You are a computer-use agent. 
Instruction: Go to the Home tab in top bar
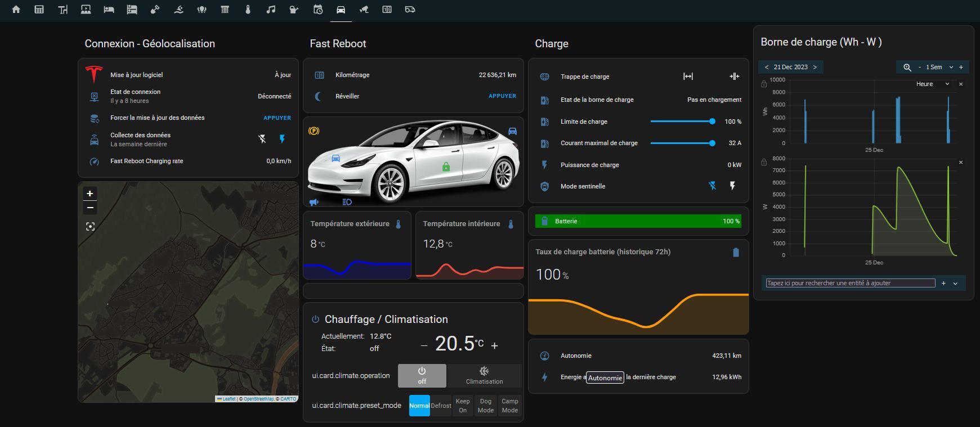click(16, 10)
